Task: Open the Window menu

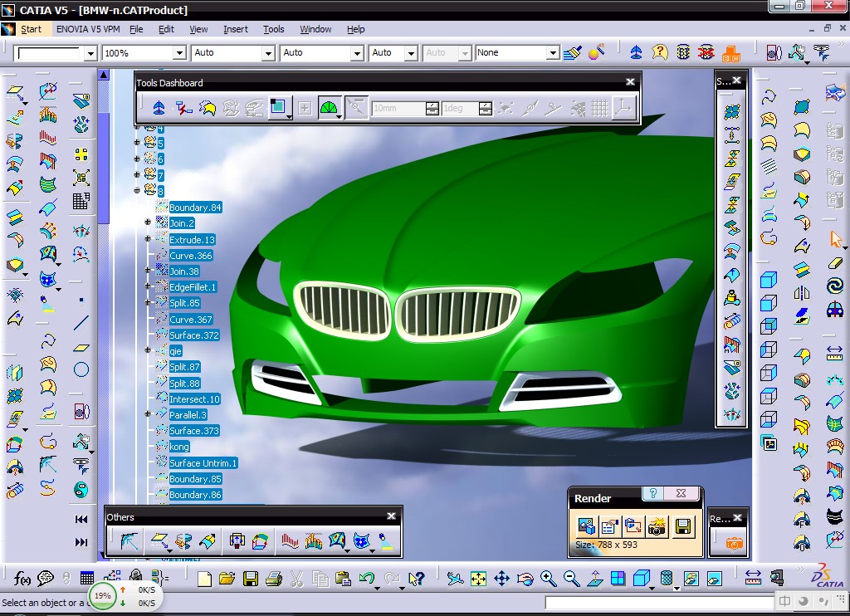Action: click(315, 29)
